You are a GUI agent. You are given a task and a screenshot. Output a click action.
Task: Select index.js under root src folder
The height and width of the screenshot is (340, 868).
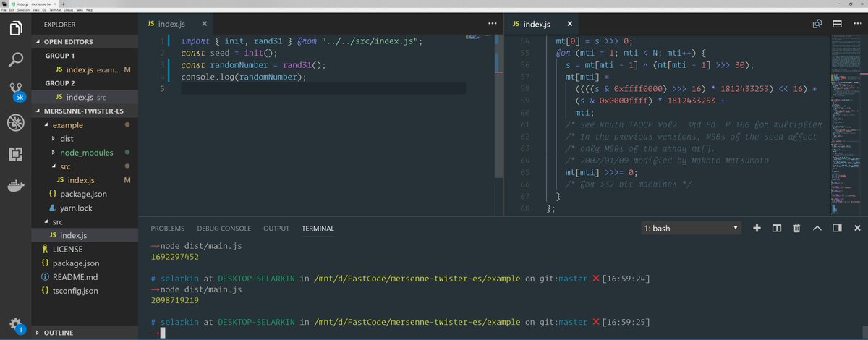pyautogui.click(x=85, y=235)
